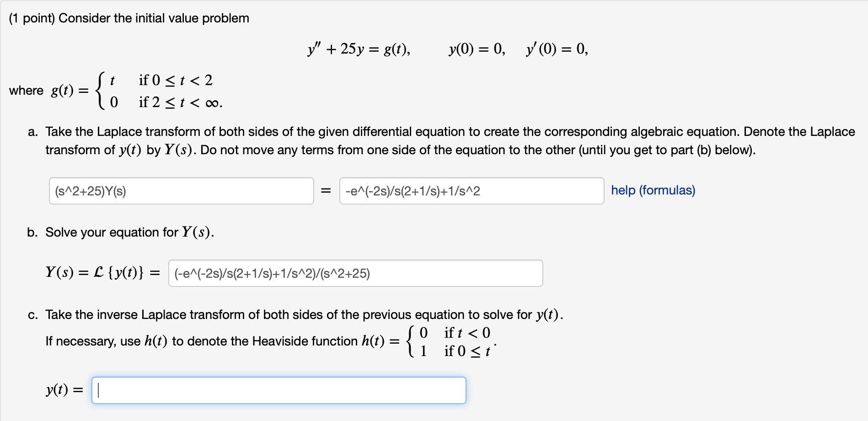Click the "y(t) =" label beside the empty field

(x=64, y=390)
